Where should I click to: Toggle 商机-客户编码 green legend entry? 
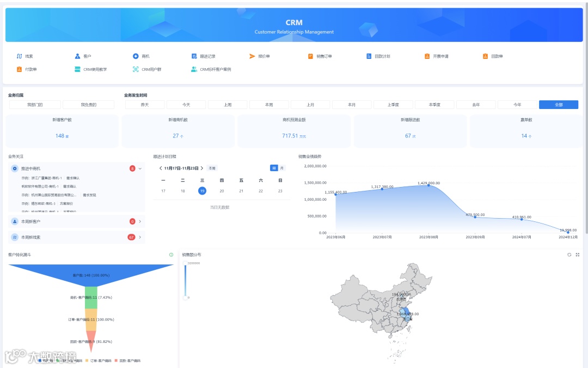click(69, 360)
